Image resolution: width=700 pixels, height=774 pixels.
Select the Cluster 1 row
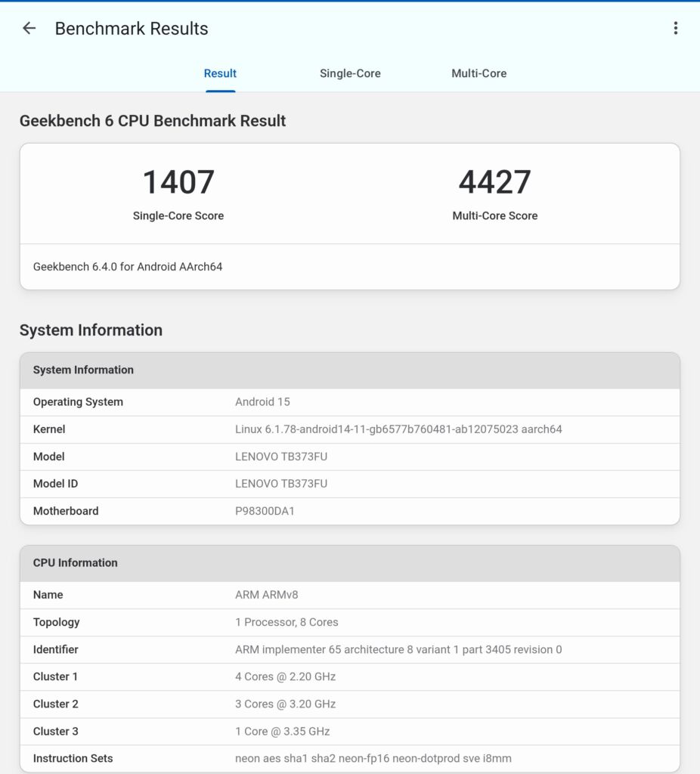349,676
